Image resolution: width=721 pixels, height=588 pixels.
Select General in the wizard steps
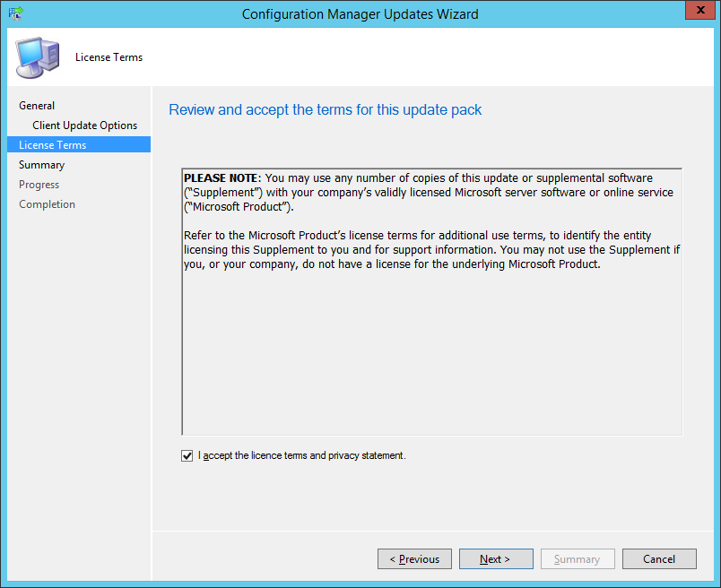click(x=37, y=106)
